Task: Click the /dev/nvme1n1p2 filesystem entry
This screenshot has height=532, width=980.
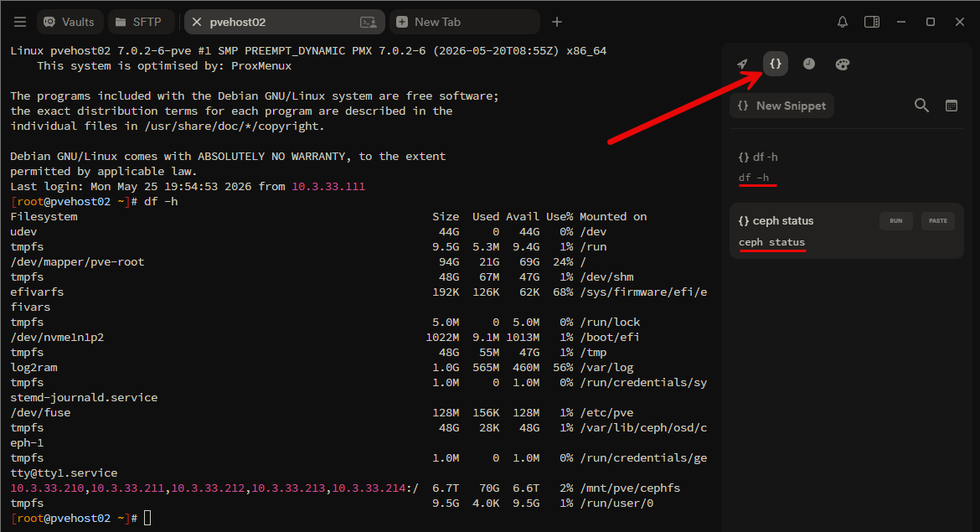Action: point(57,338)
